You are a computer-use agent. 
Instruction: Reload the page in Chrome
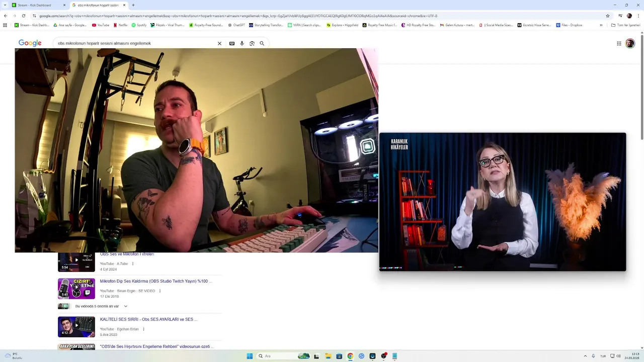23,16
